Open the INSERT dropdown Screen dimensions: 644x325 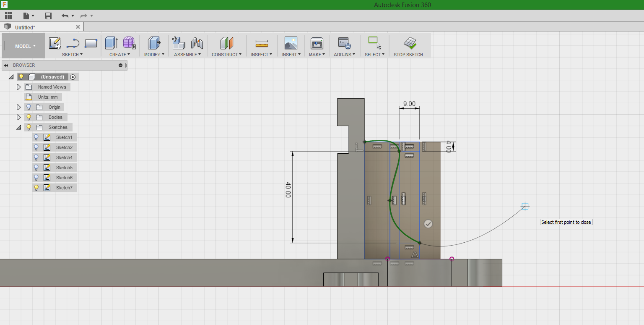[291, 55]
